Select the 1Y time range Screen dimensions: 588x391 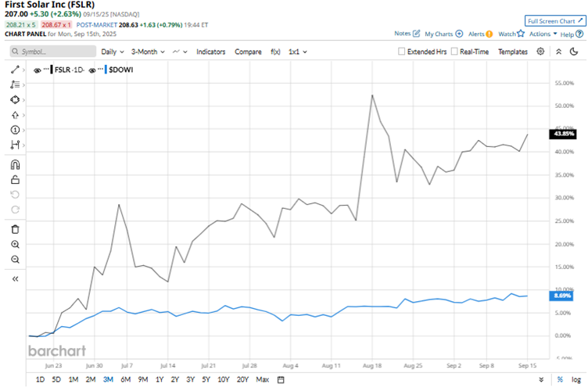(160, 380)
